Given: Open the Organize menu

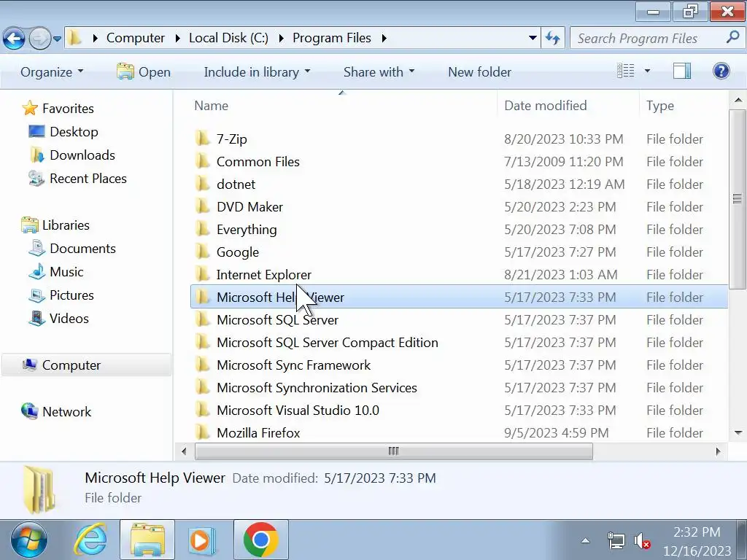Looking at the screenshot, I should (x=52, y=72).
